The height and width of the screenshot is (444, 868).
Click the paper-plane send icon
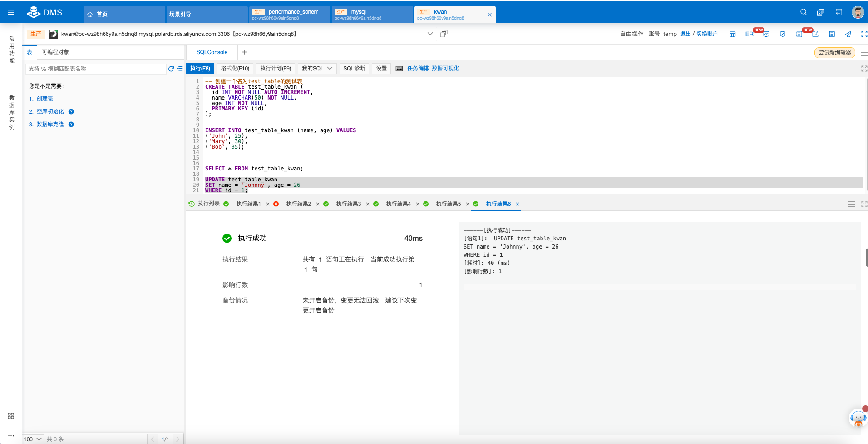848,34
